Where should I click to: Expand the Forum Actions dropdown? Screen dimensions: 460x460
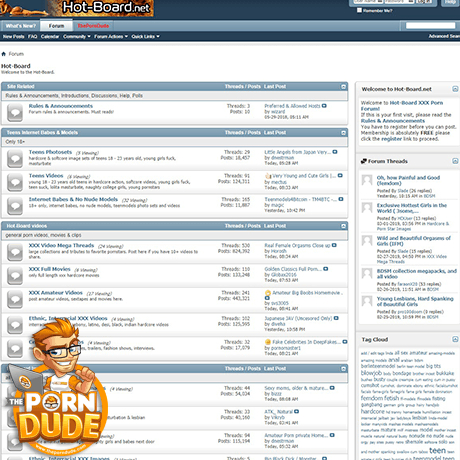click(111, 36)
